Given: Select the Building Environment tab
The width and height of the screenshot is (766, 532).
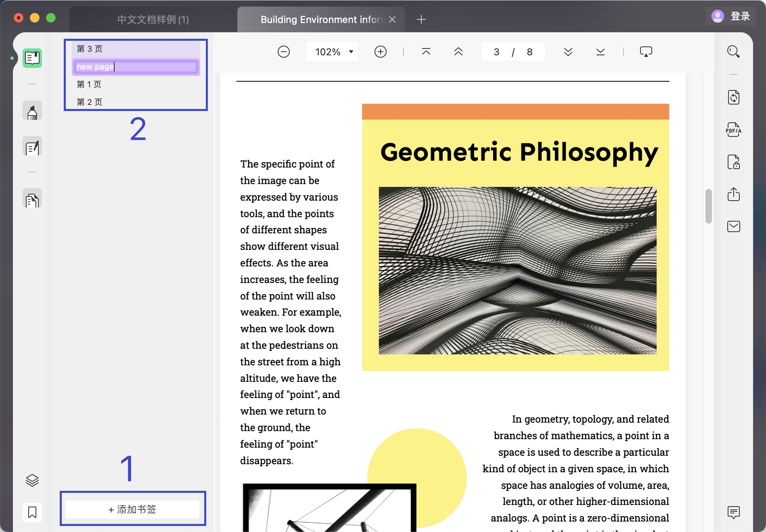Looking at the screenshot, I should pos(322,19).
